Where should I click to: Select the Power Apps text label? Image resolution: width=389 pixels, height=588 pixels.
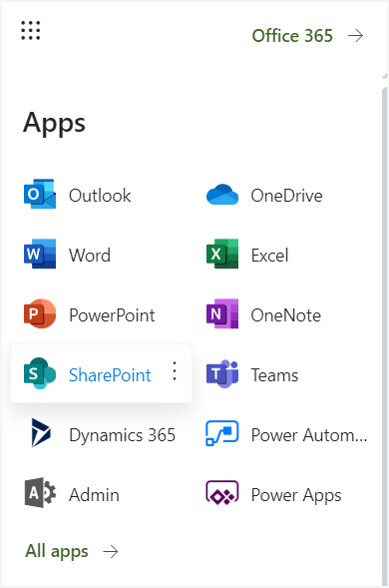(296, 495)
